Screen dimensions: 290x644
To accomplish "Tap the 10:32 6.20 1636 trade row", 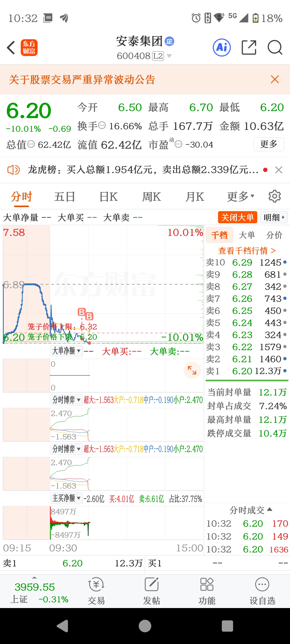I will pyautogui.click(x=247, y=549).
